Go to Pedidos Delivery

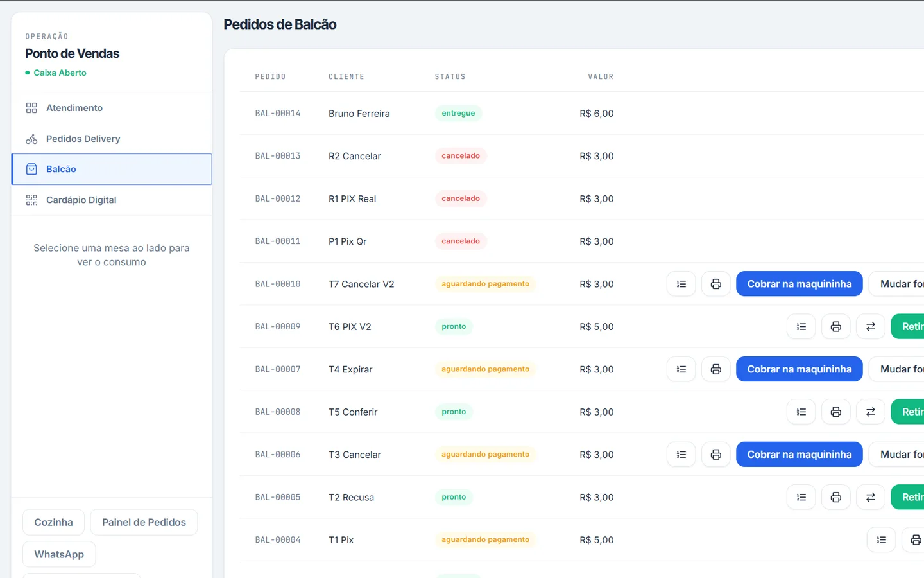click(x=112, y=139)
